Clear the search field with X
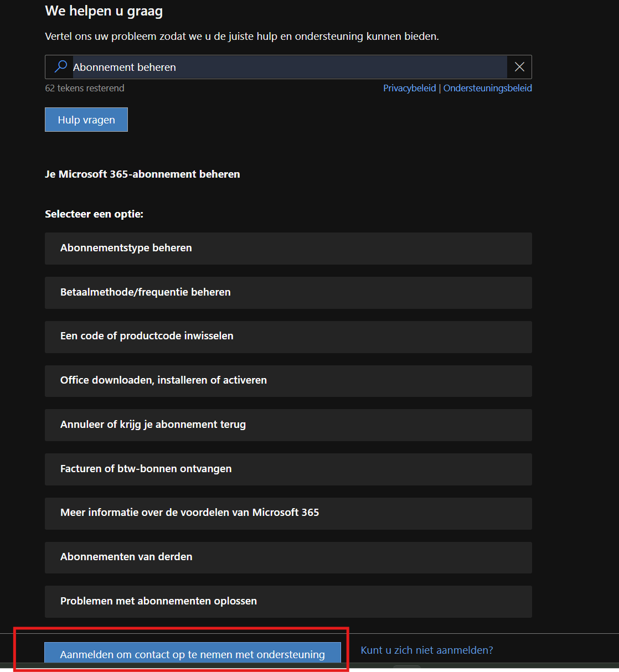Image resolution: width=619 pixels, height=672 pixels. click(519, 67)
